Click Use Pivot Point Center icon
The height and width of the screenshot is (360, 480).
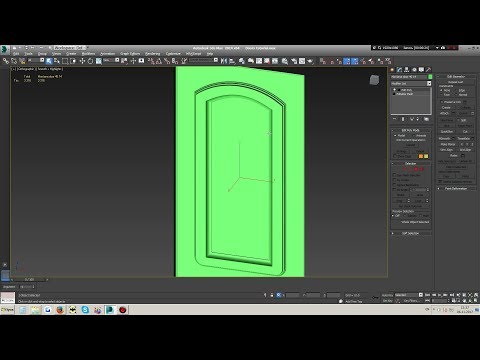point(124,61)
